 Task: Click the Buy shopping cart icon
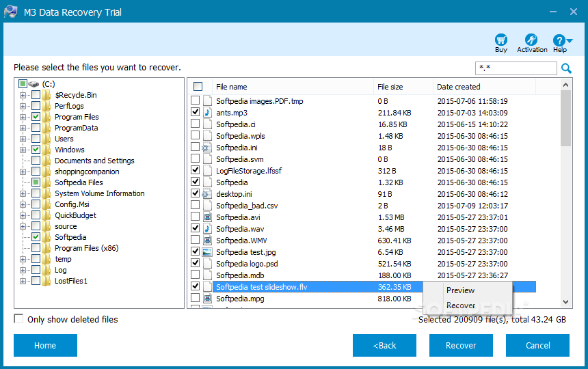501,40
